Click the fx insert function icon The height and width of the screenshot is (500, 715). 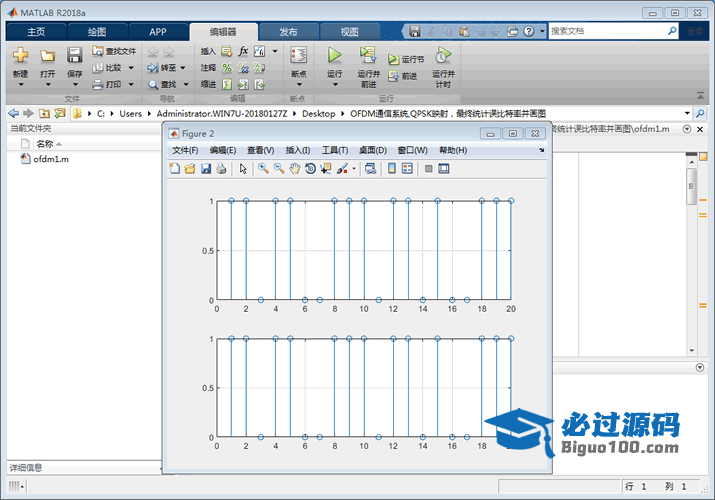point(243,52)
